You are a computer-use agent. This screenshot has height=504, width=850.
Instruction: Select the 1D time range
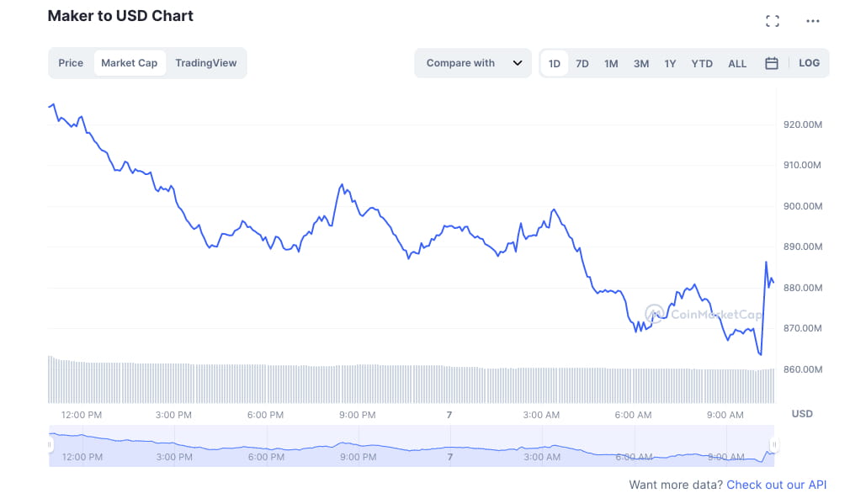point(554,63)
